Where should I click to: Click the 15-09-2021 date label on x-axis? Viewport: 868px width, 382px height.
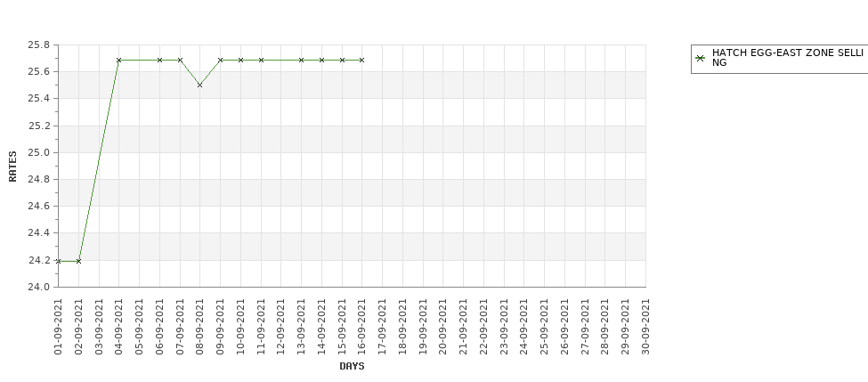click(342, 327)
